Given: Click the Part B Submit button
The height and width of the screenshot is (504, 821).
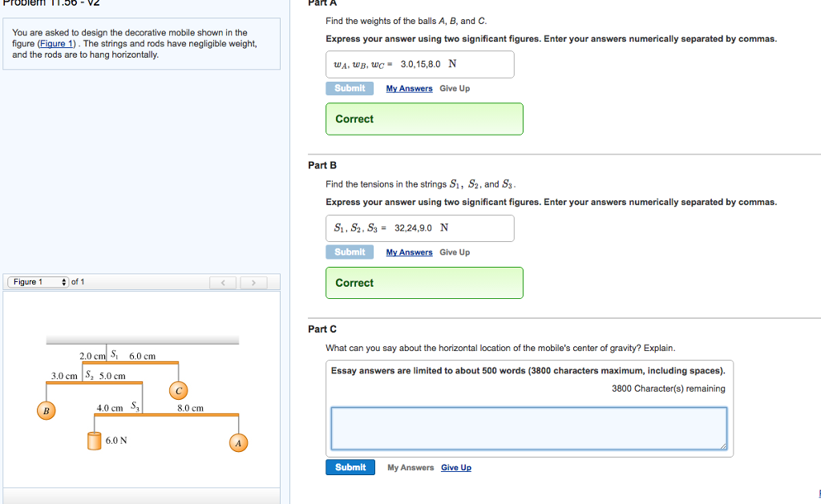Looking at the screenshot, I should click(350, 252).
